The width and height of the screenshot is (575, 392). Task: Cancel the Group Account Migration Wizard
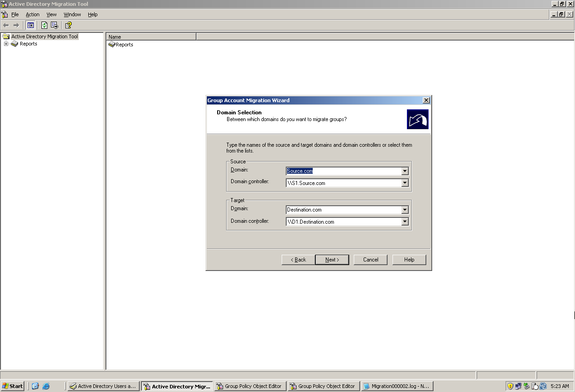[371, 260]
